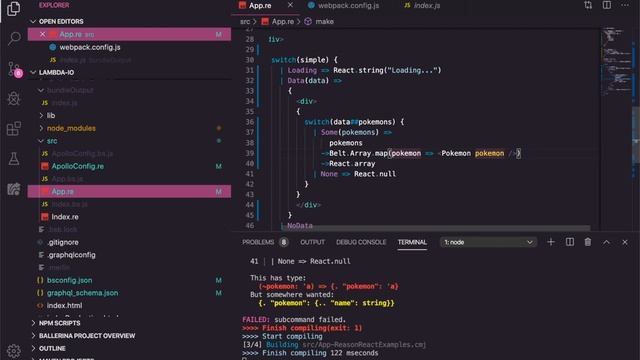Click the Problems count badge
Screen dimensions: 640x360
click(284, 242)
